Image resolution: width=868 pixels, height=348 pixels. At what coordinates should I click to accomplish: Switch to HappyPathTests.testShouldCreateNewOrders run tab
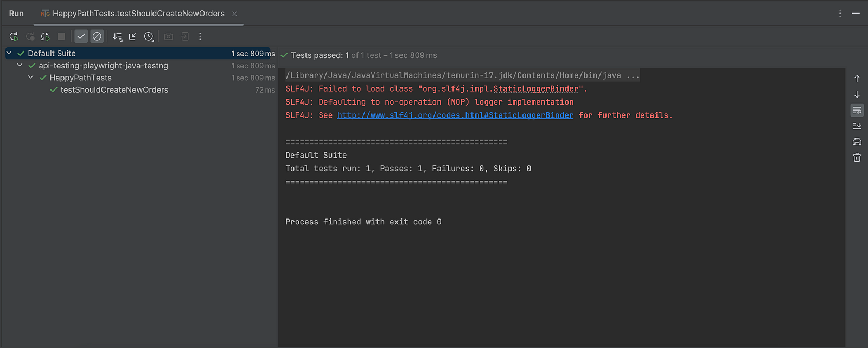point(138,14)
